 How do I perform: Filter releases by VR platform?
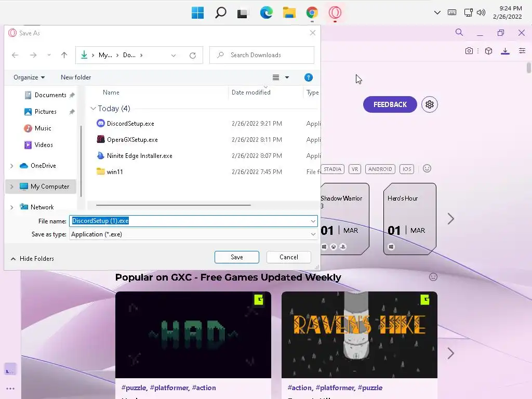point(354,169)
